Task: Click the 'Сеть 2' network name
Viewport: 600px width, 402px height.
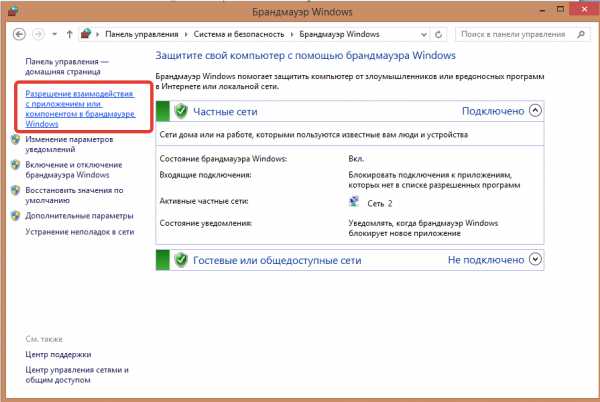Action: point(380,203)
